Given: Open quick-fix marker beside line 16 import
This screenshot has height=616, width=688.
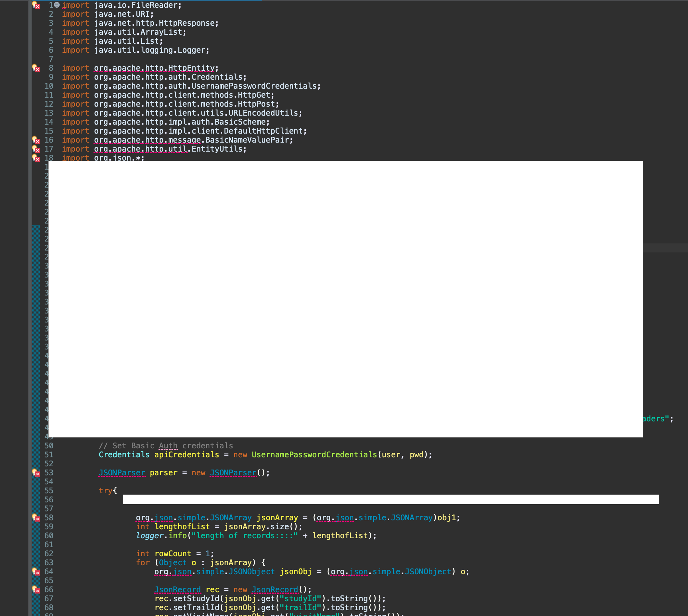Looking at the screenshot, I should coord(36,140).
